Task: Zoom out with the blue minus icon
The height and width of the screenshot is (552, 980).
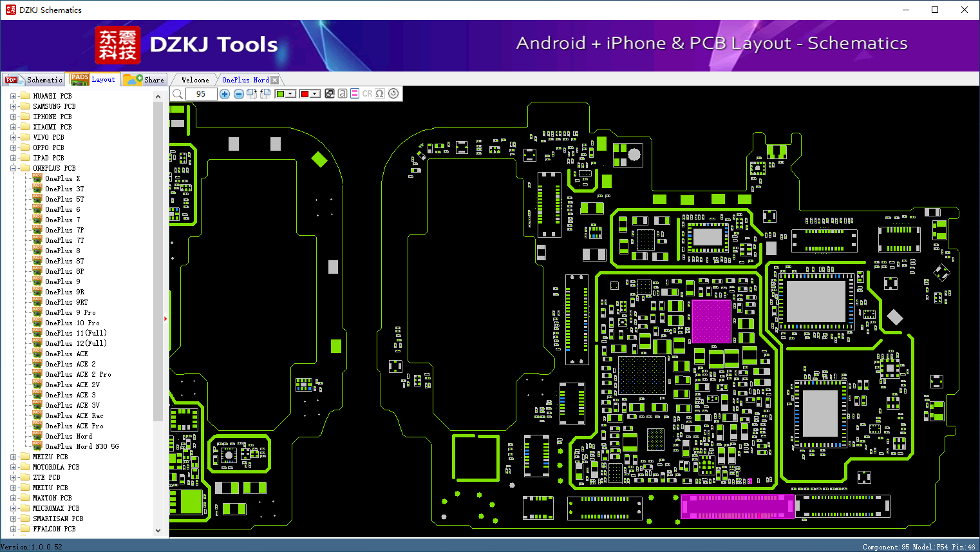Action: pos(239,94)
